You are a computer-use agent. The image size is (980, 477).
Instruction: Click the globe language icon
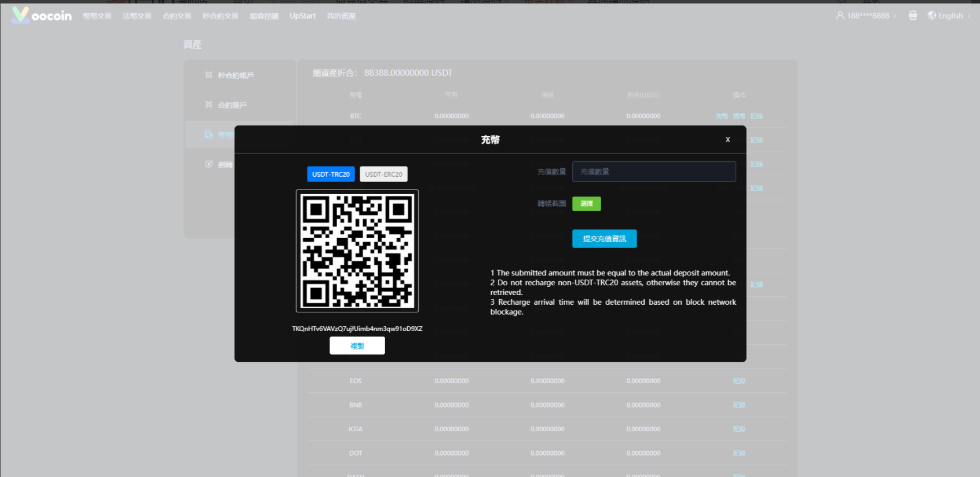[x=932, y=16]
